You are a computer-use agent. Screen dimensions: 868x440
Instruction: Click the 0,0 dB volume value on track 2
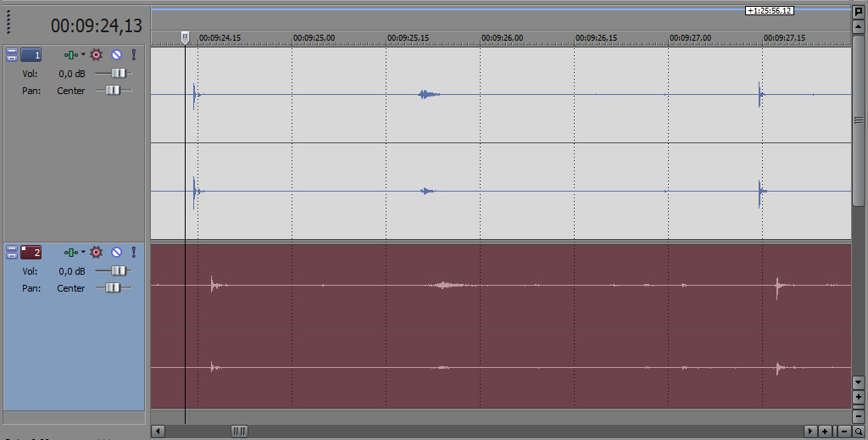[72, 271]
